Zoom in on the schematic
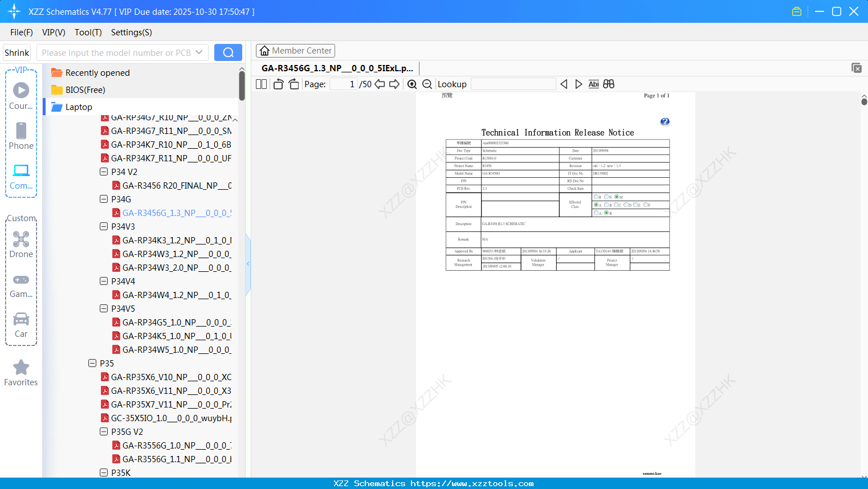 click(x=412, y=84)
